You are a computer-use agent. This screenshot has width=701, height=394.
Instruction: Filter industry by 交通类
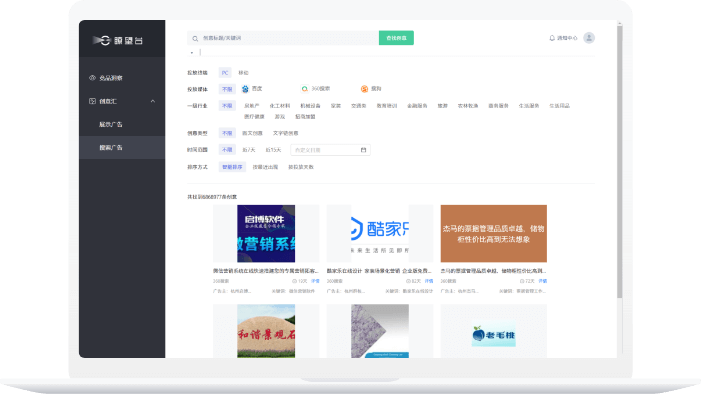tap(359, 106)
